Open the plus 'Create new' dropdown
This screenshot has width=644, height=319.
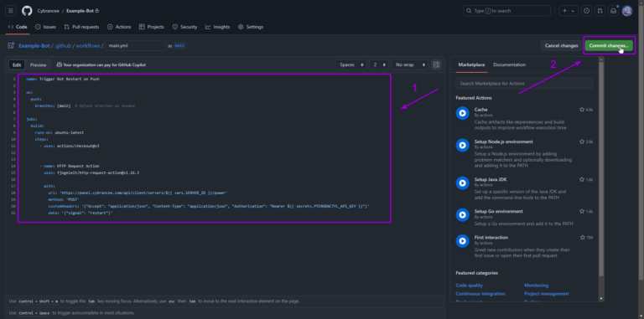tap(569, 11)
